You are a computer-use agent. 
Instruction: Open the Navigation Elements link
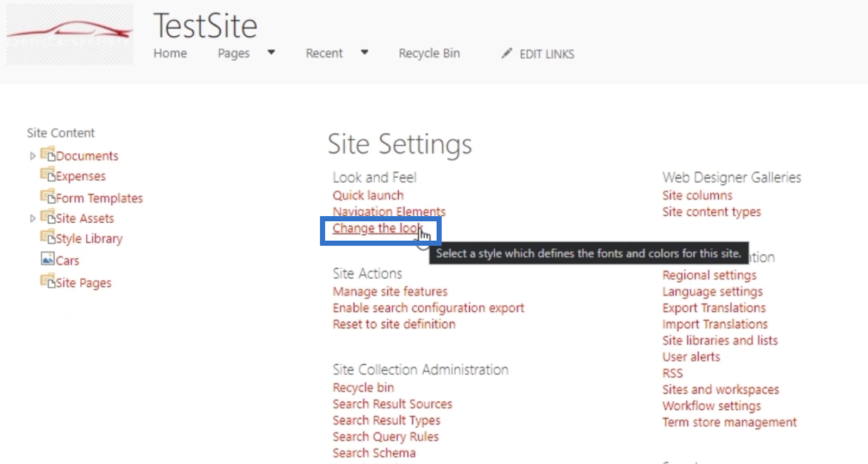(x=389, y=211)
